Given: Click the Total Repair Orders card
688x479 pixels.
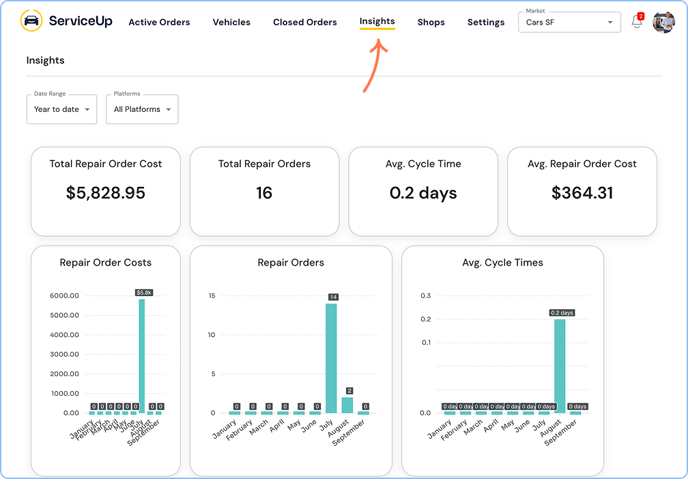Looking at the screenshot, I should point(264,191).
